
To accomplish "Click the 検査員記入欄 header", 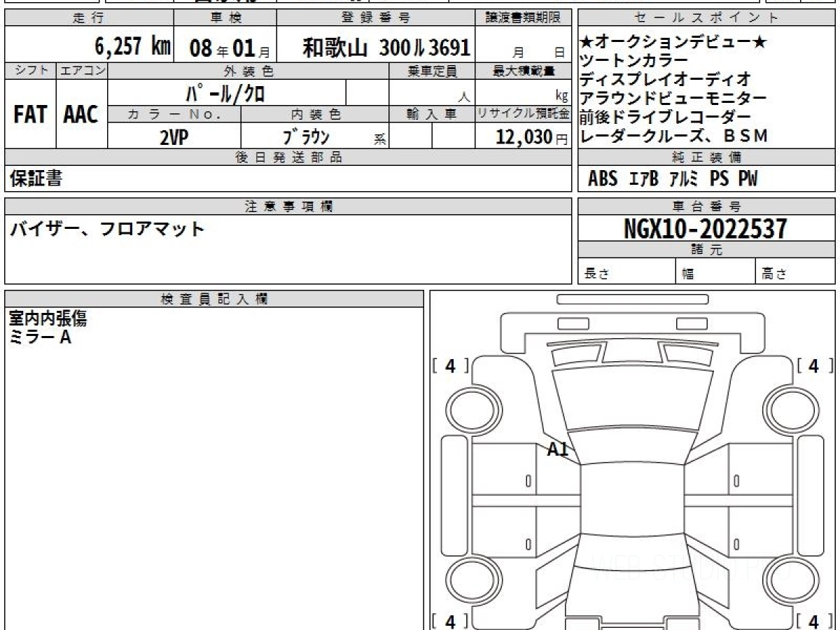I will tap(214, 299).
